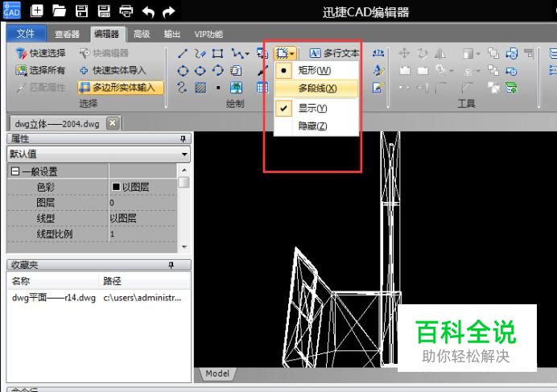Open the 文件 menu
The height and width of the screenshot is (392, 557).
[x=26, y=34]
